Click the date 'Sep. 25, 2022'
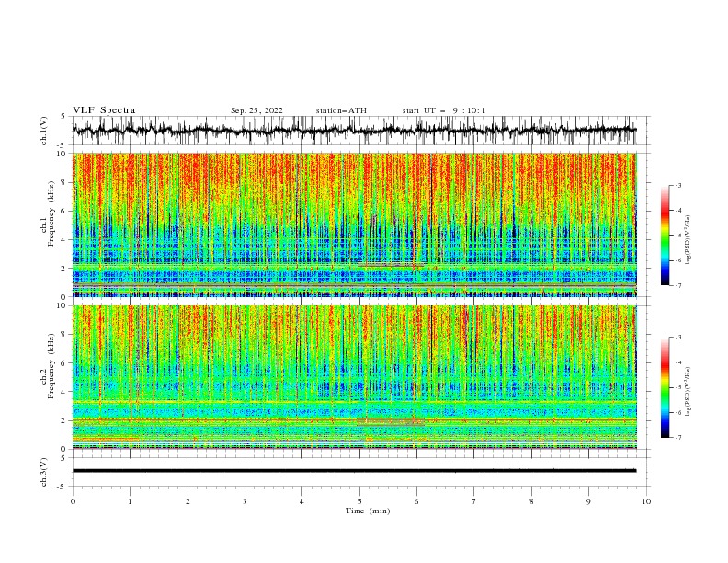 [256, 110]
